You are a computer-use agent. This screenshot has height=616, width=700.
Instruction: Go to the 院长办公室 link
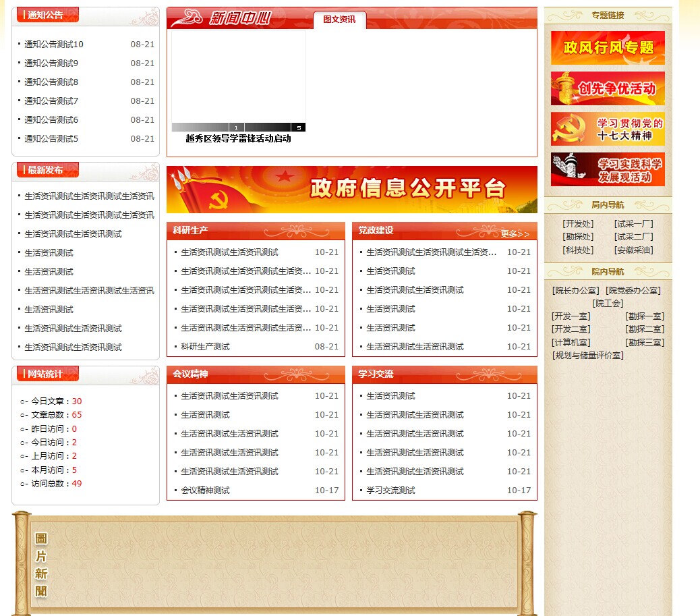pyautogui.click(x=575, y=291)
